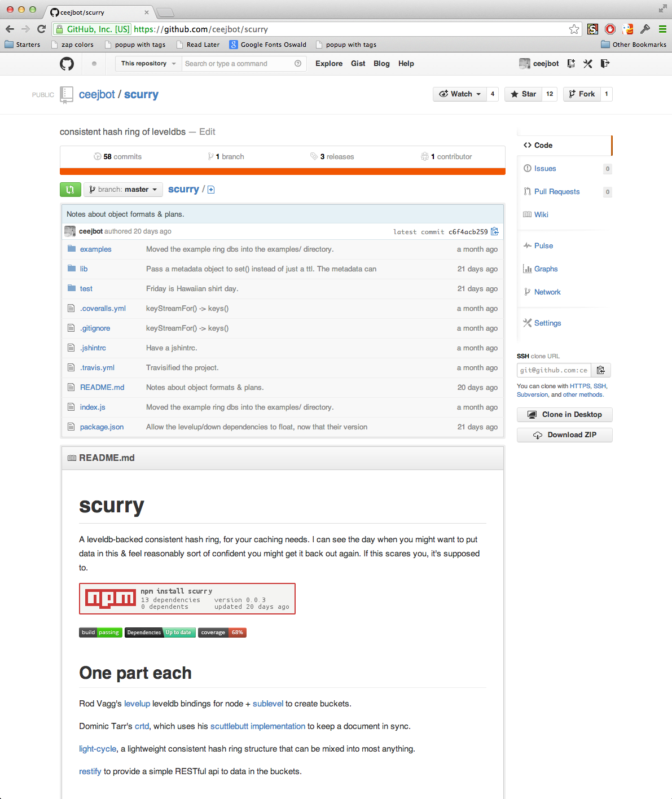Open the Explore page from the top menu
Viewport: 672px width, 799px height.
(329, 63)
